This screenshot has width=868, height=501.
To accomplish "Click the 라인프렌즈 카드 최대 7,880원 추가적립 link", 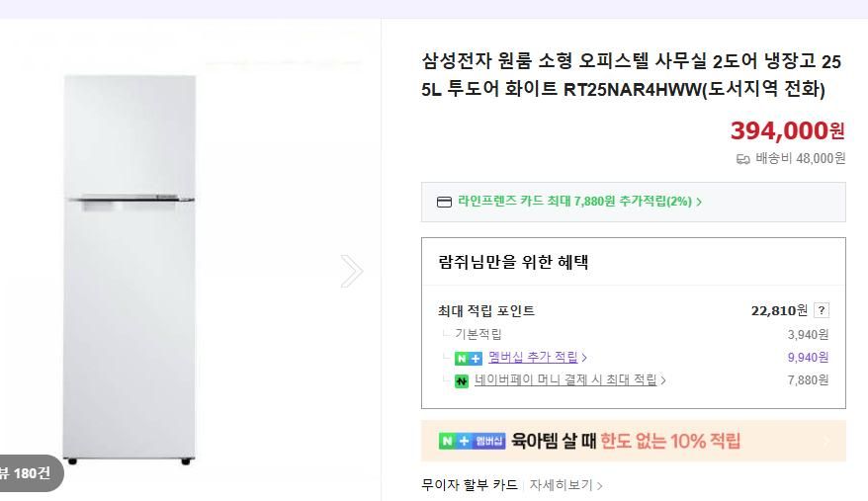I will (x=573, y=202).
